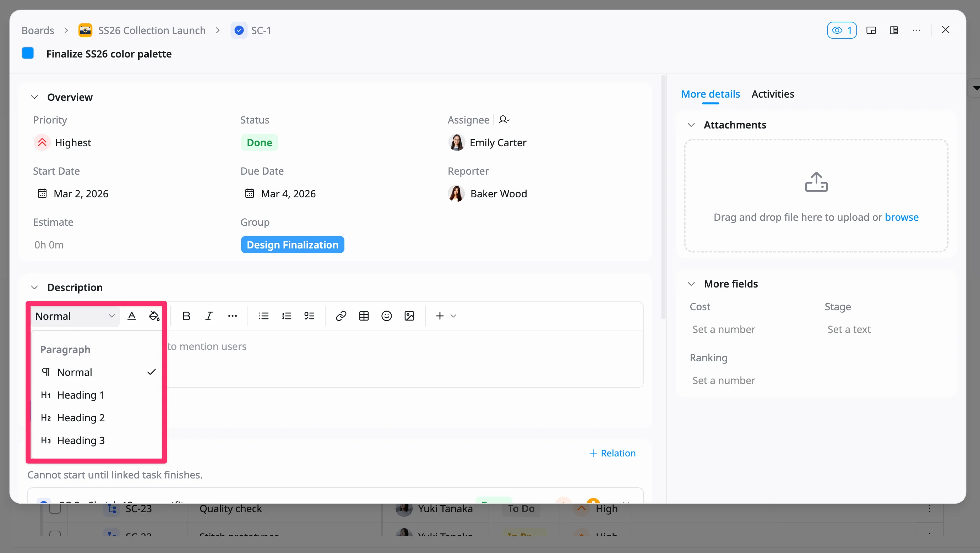Insert a bulleted list
This screenshot has height=553, width=980.
263,316
